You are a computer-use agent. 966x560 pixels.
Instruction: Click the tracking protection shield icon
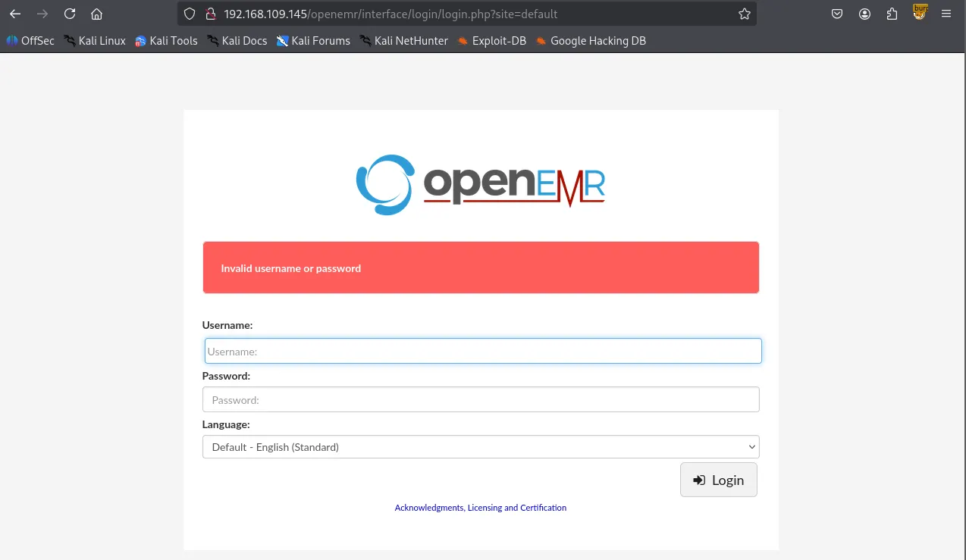[190, 14]
